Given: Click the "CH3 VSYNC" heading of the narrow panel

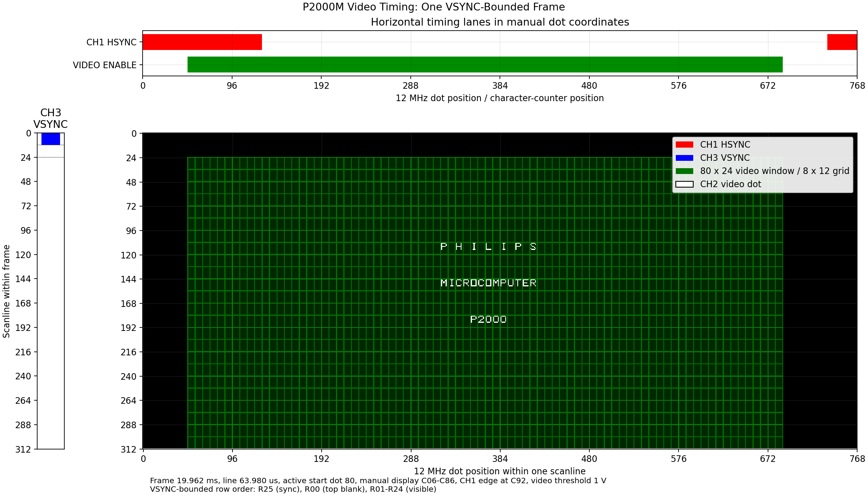Looking at the screenshot, I should click(50, 119).
